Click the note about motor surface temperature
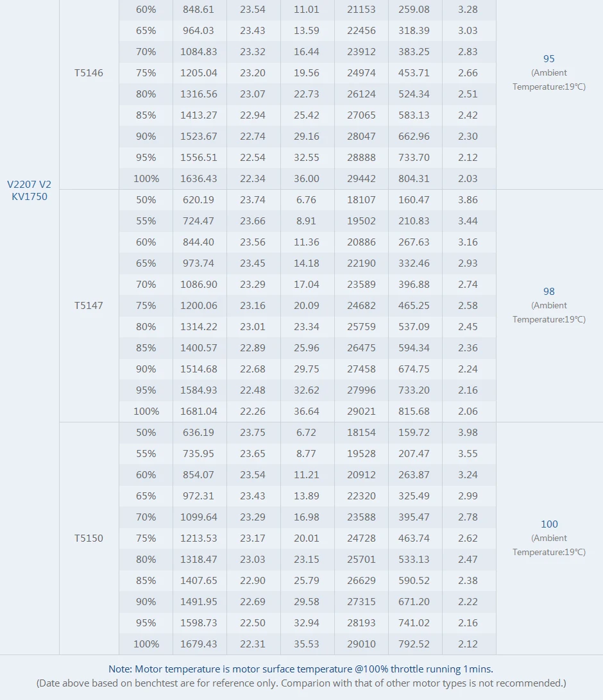The height and width of the screenshot is (700, 603). [301, 669]
